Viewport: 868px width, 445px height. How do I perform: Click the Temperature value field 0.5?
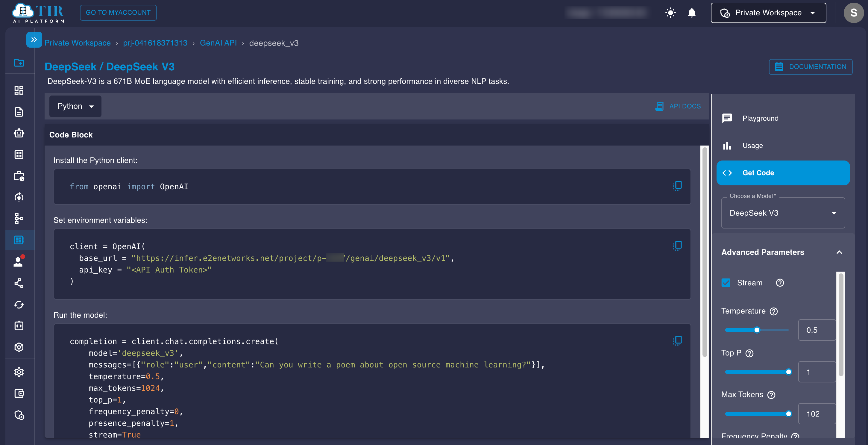[x=817, y=330]
